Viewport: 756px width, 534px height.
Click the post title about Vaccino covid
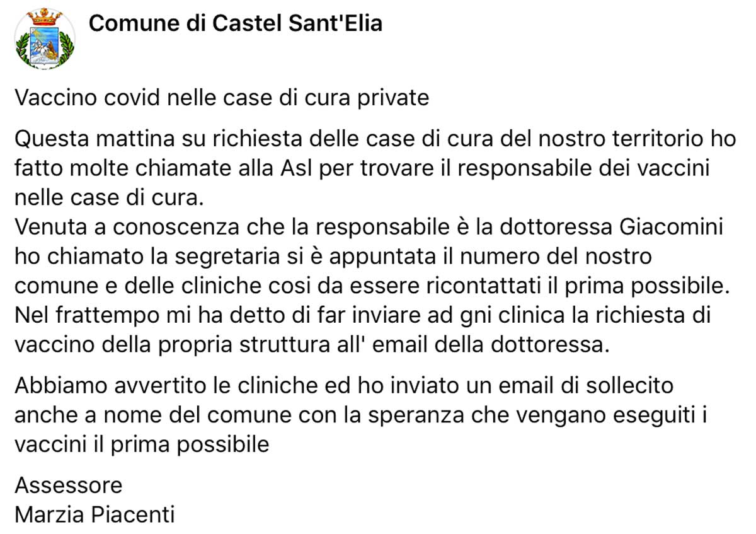pyautogui.click(x=221, y=98)
